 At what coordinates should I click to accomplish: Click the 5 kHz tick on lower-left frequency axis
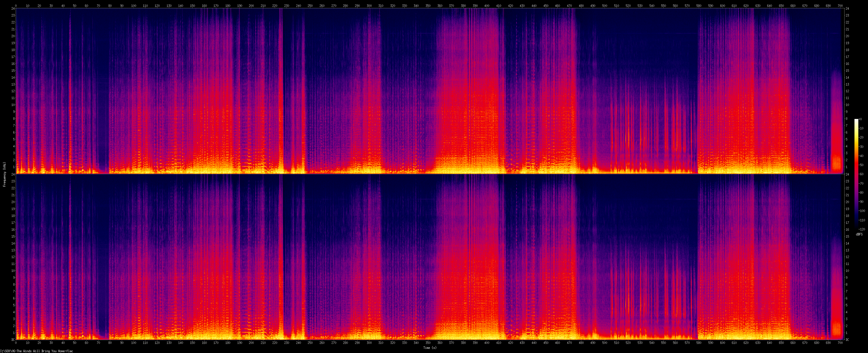coord(14,305)
